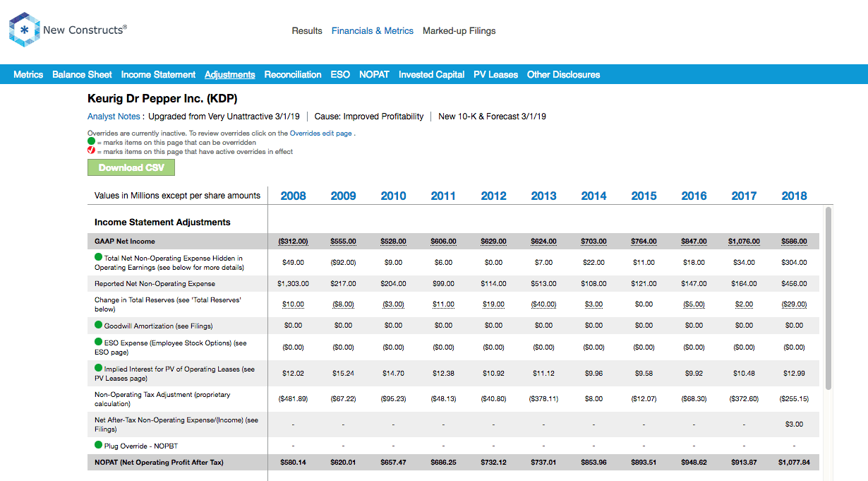Open the Marked-up Filings tab
This screenshot has height=481, width=868.
pos(459,31)
